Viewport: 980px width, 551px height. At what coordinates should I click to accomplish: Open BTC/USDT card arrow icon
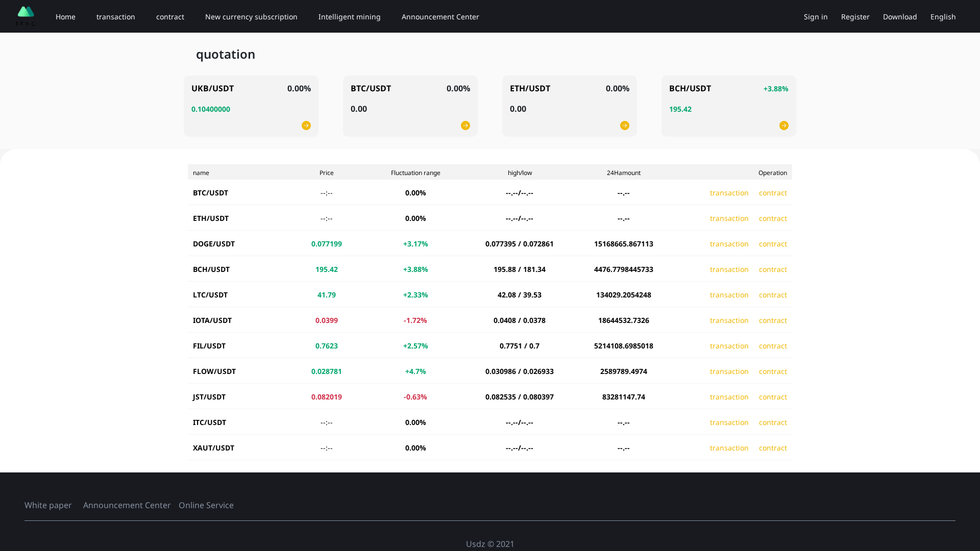click(x=465, y=126)
